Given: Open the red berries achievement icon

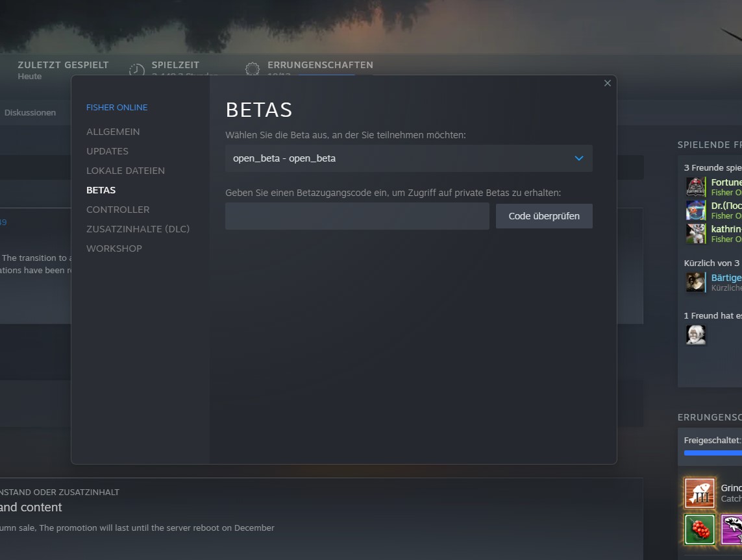Looking at the screenshot, I should coord(699,530).
